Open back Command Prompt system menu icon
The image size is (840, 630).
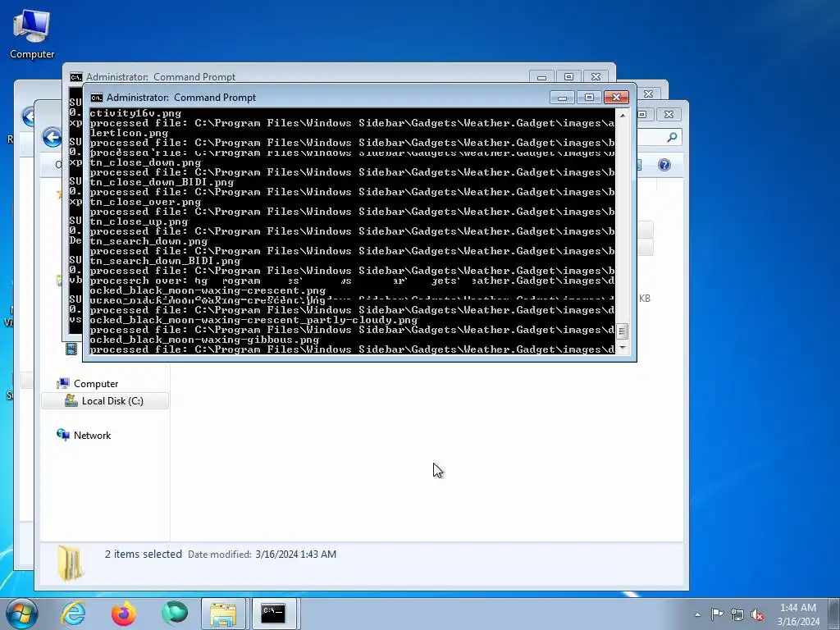point(76,77)
